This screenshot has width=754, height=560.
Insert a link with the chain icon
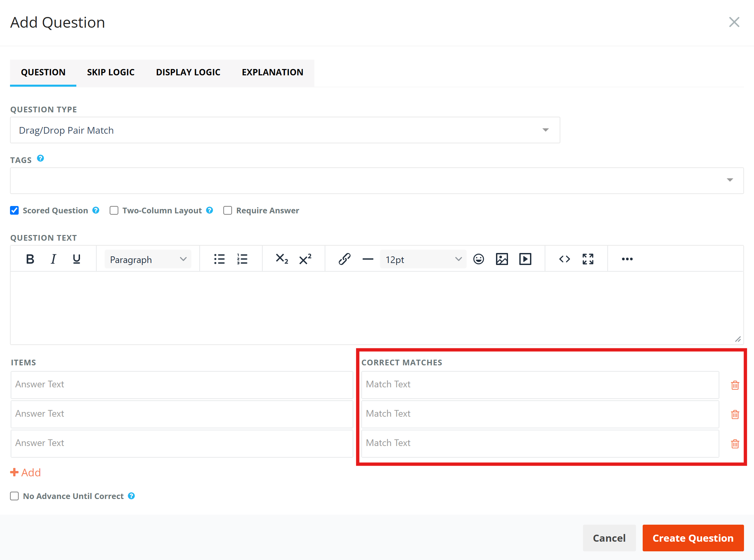344,259
